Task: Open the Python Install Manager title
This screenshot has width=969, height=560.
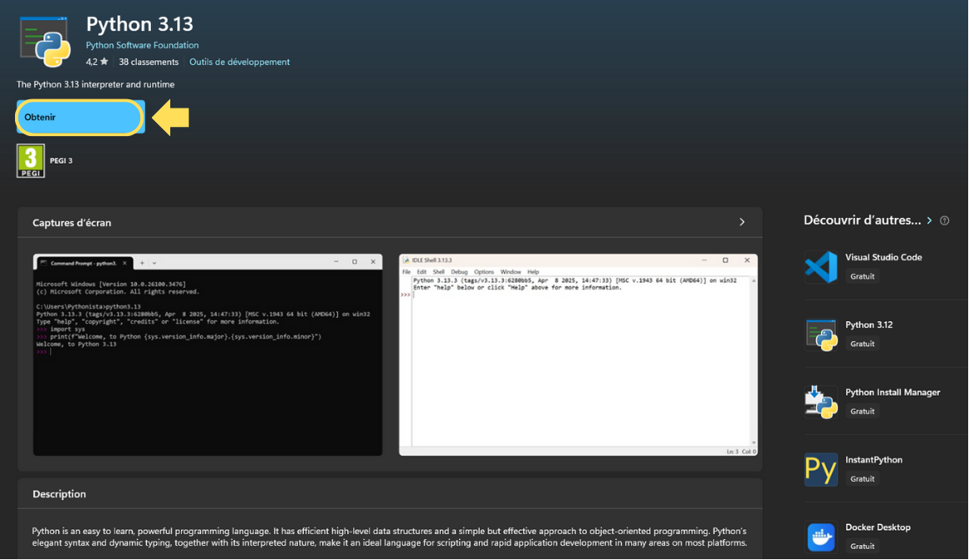Action: pyautogui.click(x=893, y=392)
